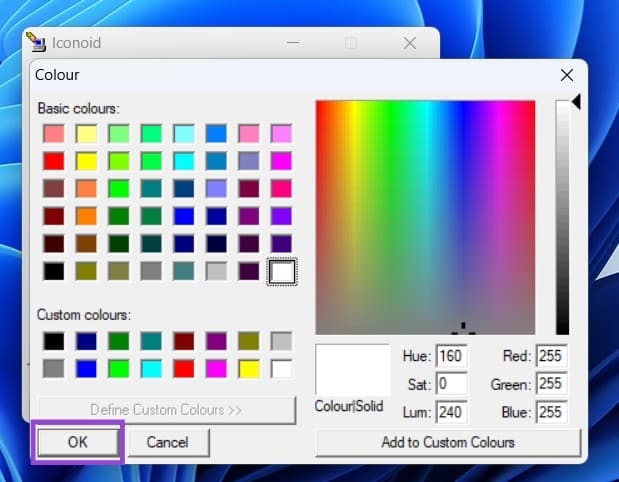Choose the navy custom colour swatch
The height and width of the screenshot is (482, 619).
86,341
